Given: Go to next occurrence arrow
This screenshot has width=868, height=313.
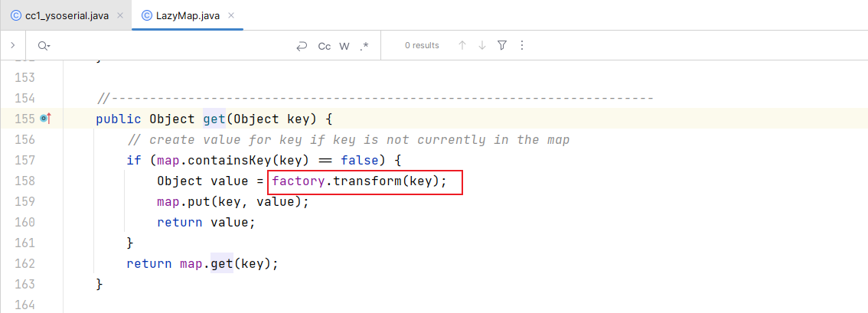Looking at the screenshot, I should (482, 45).
